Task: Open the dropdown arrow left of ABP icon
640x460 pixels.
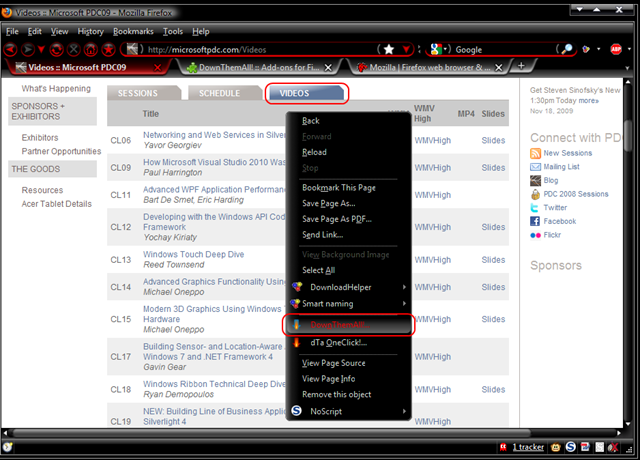Action: tap(599, 49)
